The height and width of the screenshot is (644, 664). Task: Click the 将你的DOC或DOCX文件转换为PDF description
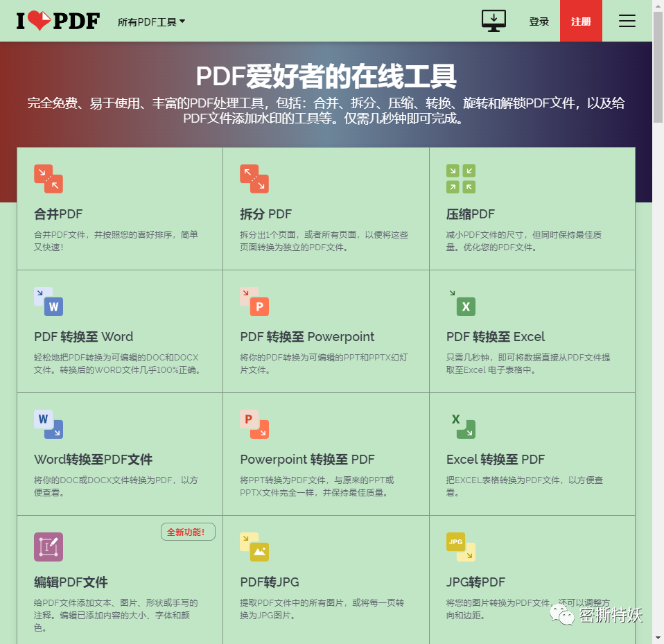pyautogui.click(x=116, y=487)
